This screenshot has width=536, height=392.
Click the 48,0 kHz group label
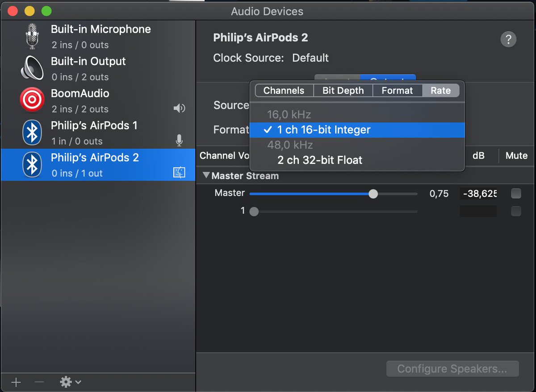[x=290, y=145]
